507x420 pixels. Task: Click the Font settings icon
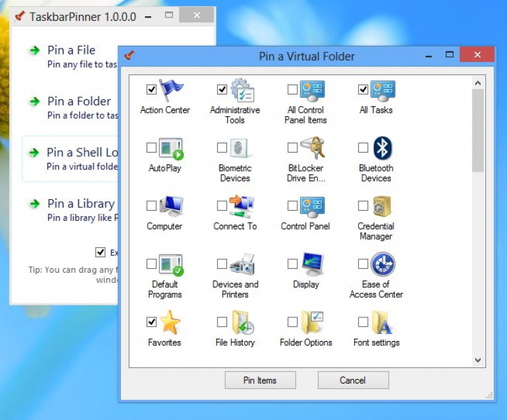click(x=382, y=322)
